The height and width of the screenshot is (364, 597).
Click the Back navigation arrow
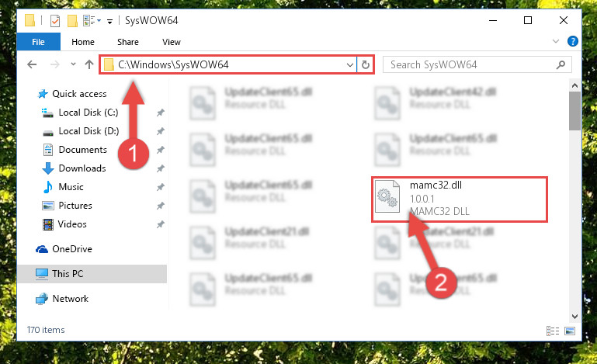(x=32, y=64)
